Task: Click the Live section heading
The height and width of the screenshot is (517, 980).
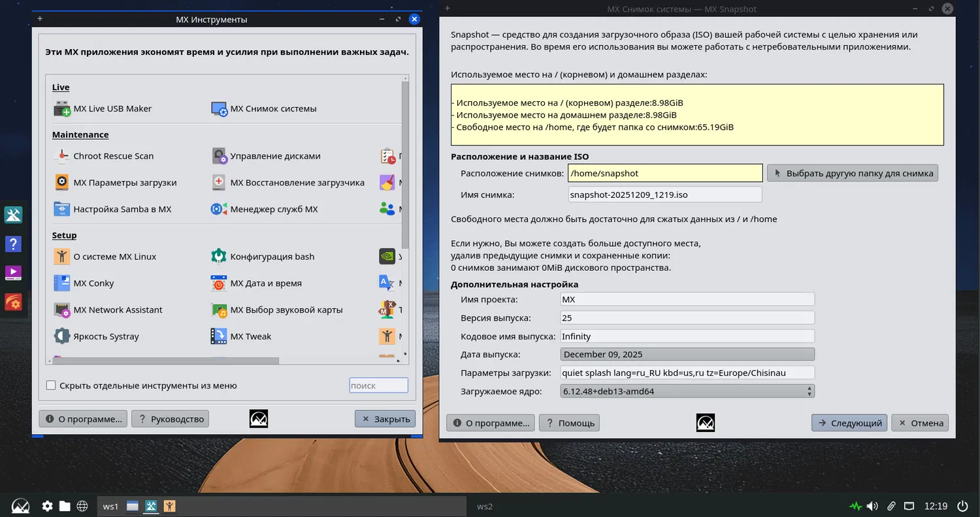Action: [61, 87]
